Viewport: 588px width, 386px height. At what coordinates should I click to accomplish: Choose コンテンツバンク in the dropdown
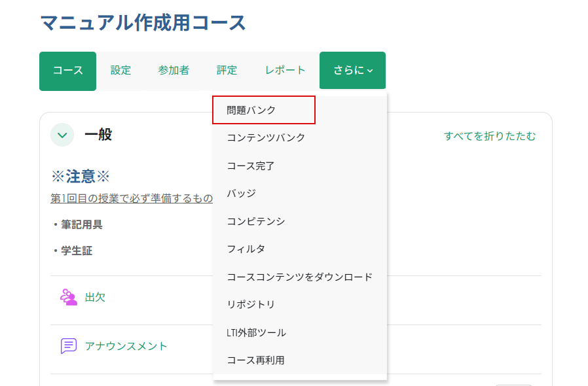tap(266, 138)
